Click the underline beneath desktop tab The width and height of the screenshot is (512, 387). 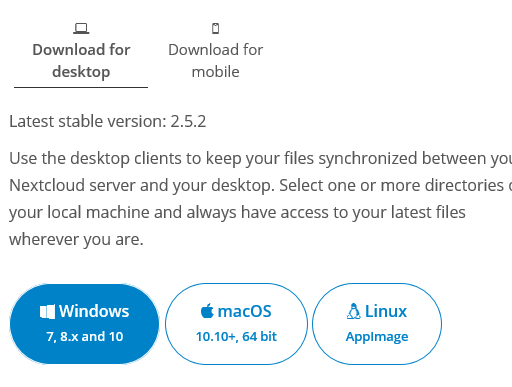coord(81,88)
